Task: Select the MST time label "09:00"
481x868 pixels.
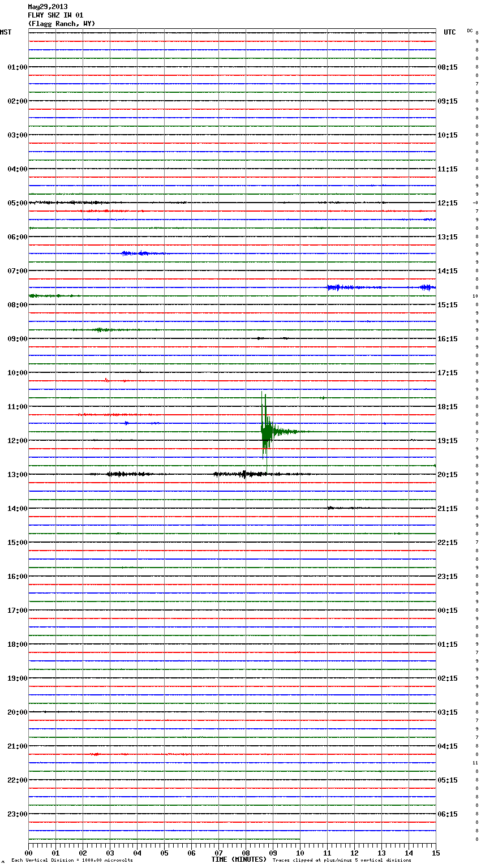Action: click(x=18, y=339)
